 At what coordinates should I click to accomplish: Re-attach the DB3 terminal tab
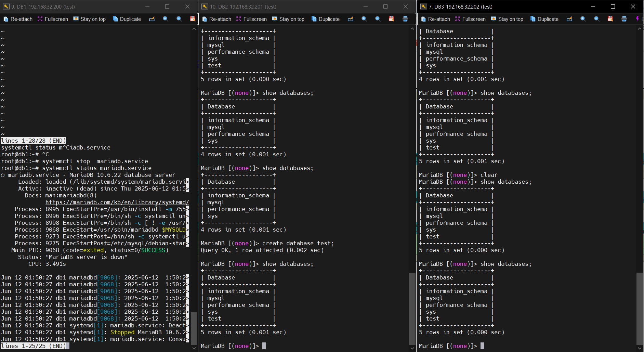[x=436, y=19]
